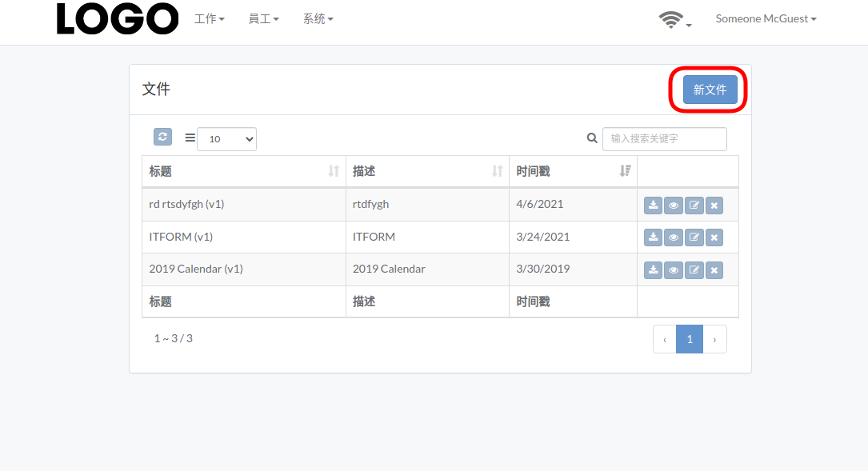The height and width of the screenshot is (471, 868).
Task: Click the 4/6/2021 timestamp cell
Action: point(573,204)
